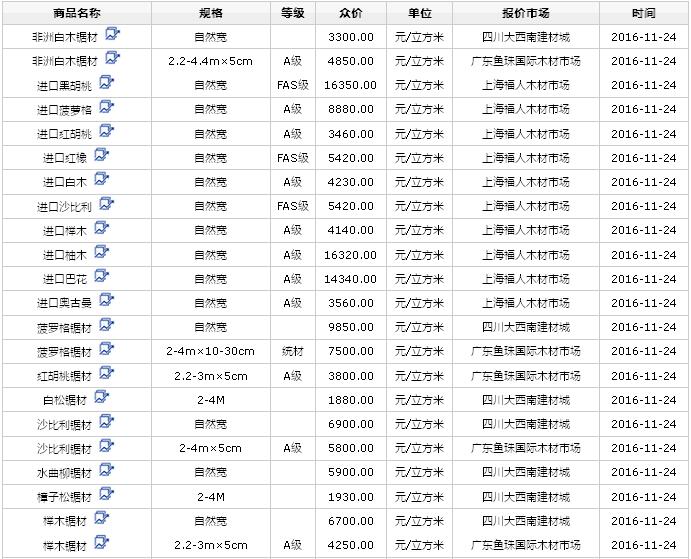Show trend chart icon for 水曲柳锯材
Image resolution: width=691 pixels, height=559 pixels.
coord(107,470)
